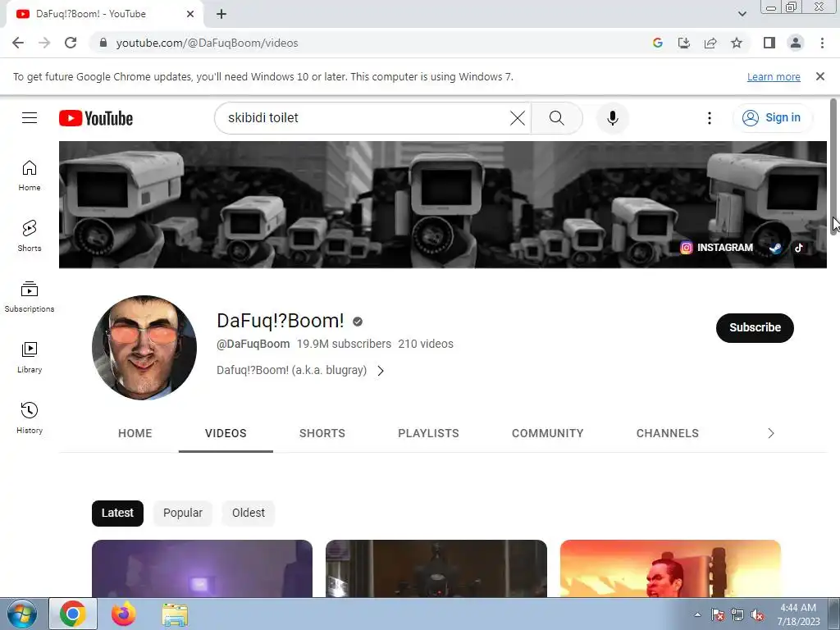The width and height of the screenshot is (840, 630).
Task: Click the install app icon in address bar
Action: (684, 43)
